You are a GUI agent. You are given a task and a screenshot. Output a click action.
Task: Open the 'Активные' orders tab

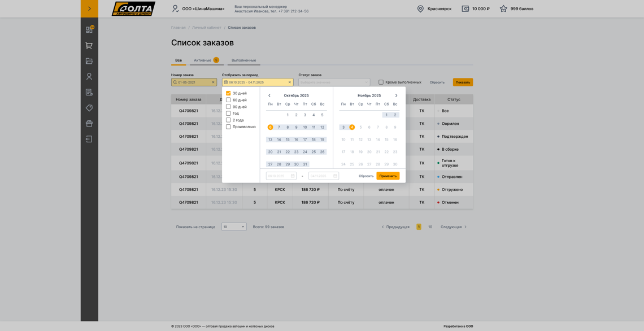point(204,59)
